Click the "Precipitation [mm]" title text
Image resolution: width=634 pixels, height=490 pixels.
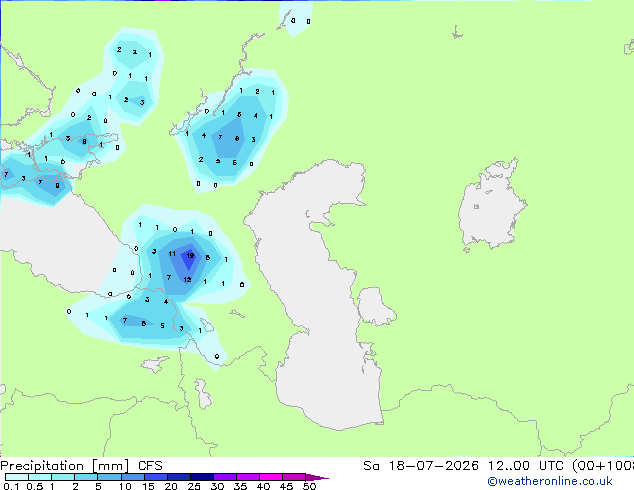pyautogui.click(x=65, y=466)
